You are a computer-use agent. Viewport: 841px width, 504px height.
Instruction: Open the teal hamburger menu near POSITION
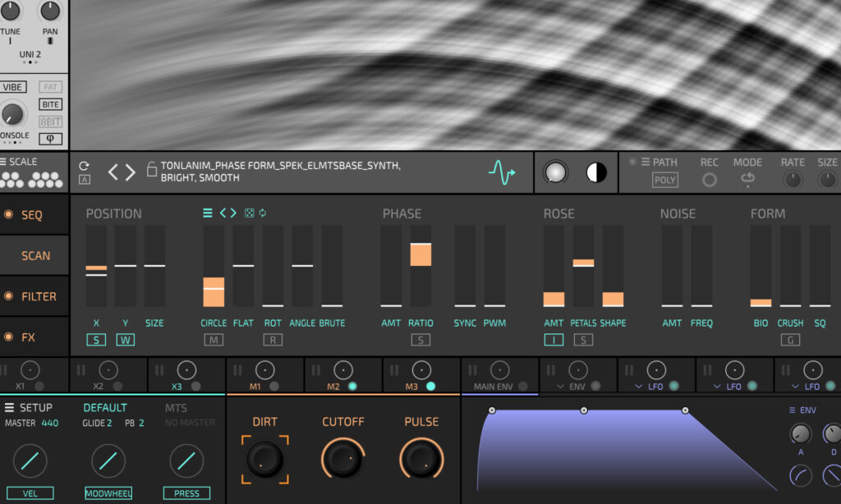(x=208, y=213)
